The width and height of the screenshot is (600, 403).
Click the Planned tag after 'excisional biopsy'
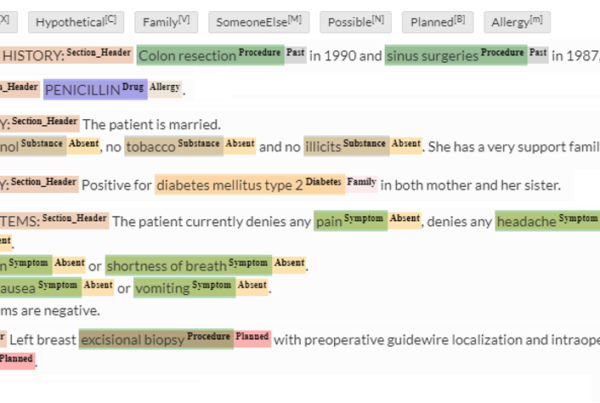[253, 338]
